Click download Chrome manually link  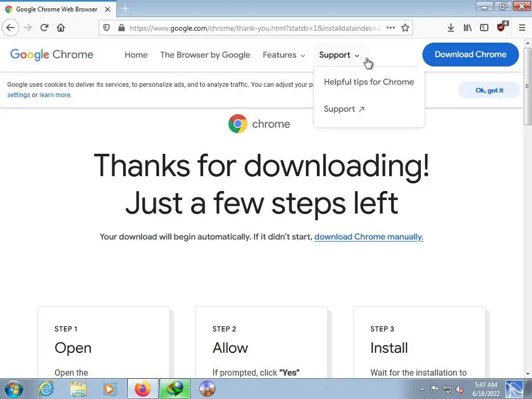[368, 237]
